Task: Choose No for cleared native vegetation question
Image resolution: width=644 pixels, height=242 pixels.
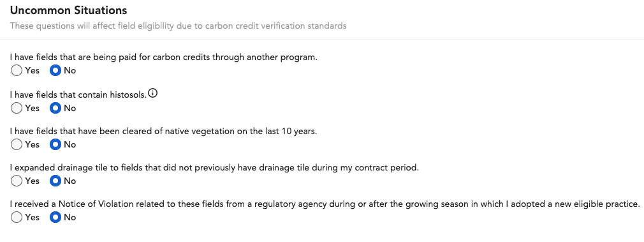Action: pos(55,144)
